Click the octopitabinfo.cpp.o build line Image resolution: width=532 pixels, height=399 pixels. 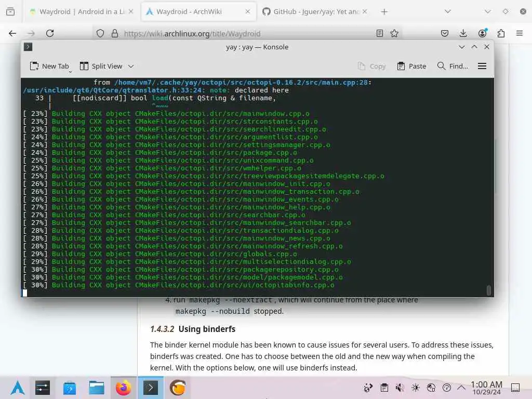[x=179, y=285]
